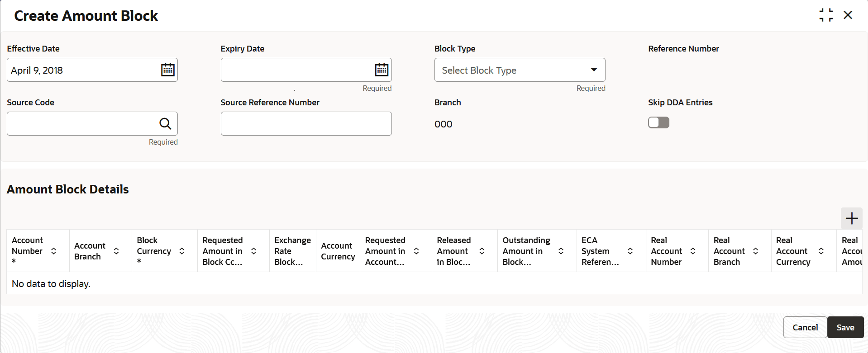The width and height of the screenshot is (868, 353).
Task: Sort by Account Number column
Action: pos(54,251)
